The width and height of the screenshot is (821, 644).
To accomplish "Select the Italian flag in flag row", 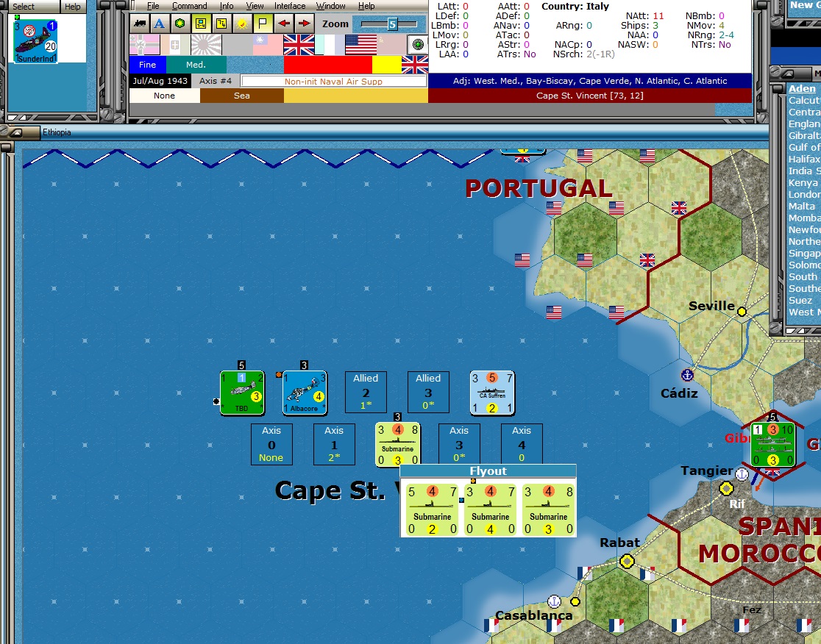I will 175,45.
